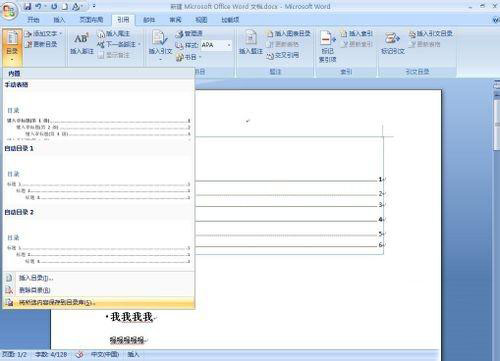Open the 邮件 ribbon tab

[149, 20]
